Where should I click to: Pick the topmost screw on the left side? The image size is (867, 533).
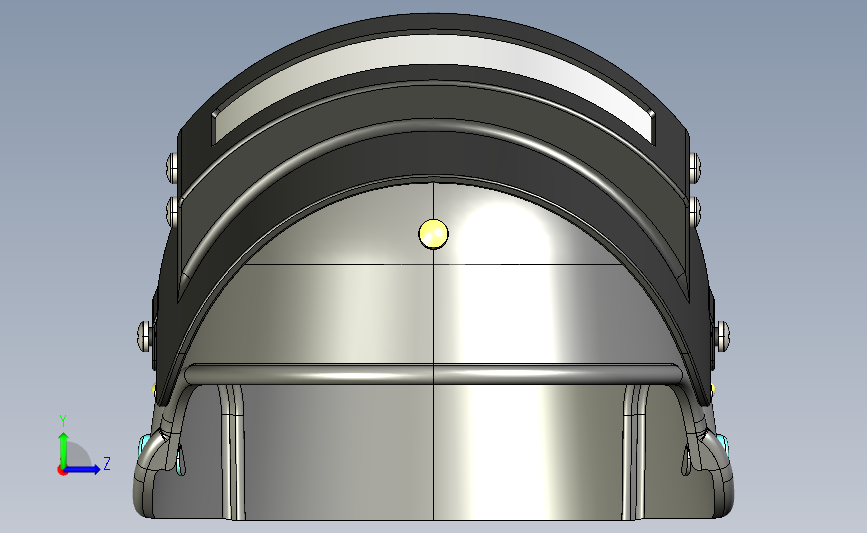click(173, 168)
